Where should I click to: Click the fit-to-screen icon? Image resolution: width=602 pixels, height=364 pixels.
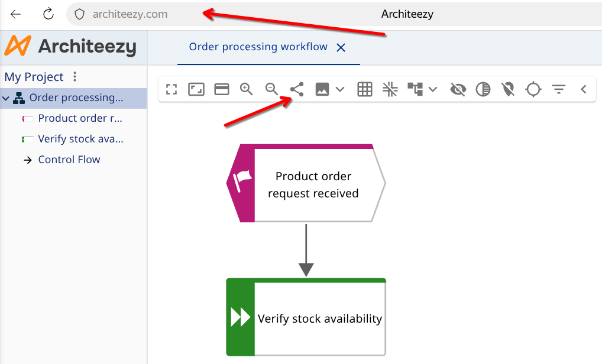click(196, 89)
